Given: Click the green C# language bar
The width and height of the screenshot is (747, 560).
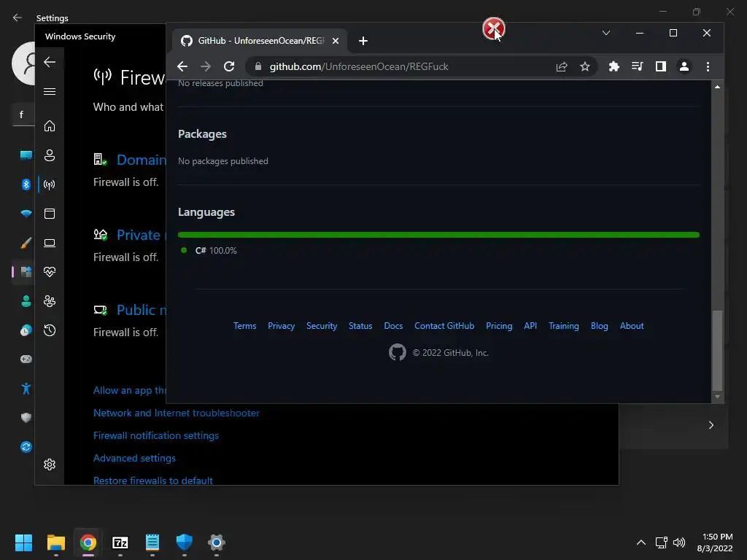Looking at the screenshot, I should [x=438, y=235].
